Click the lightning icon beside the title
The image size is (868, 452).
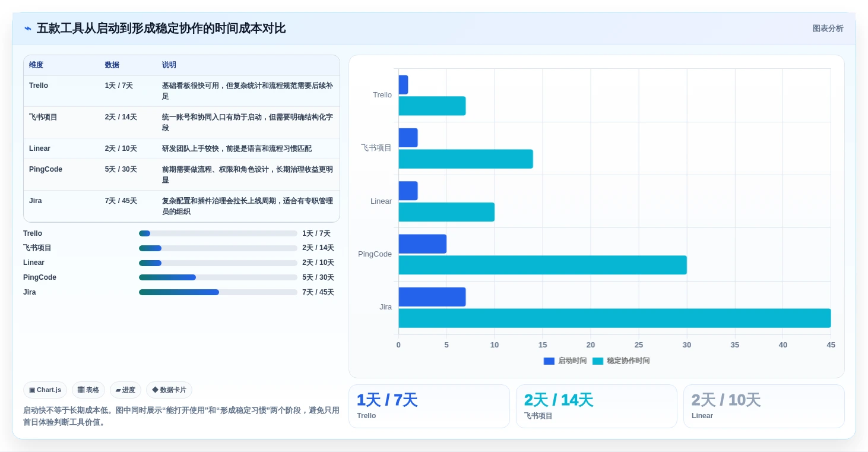coord(28,29)
